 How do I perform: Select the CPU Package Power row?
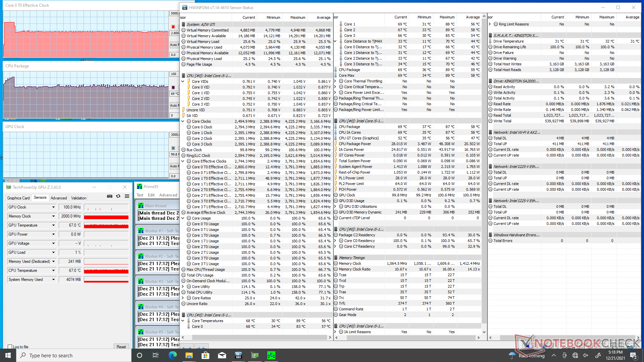pos(408,144)
